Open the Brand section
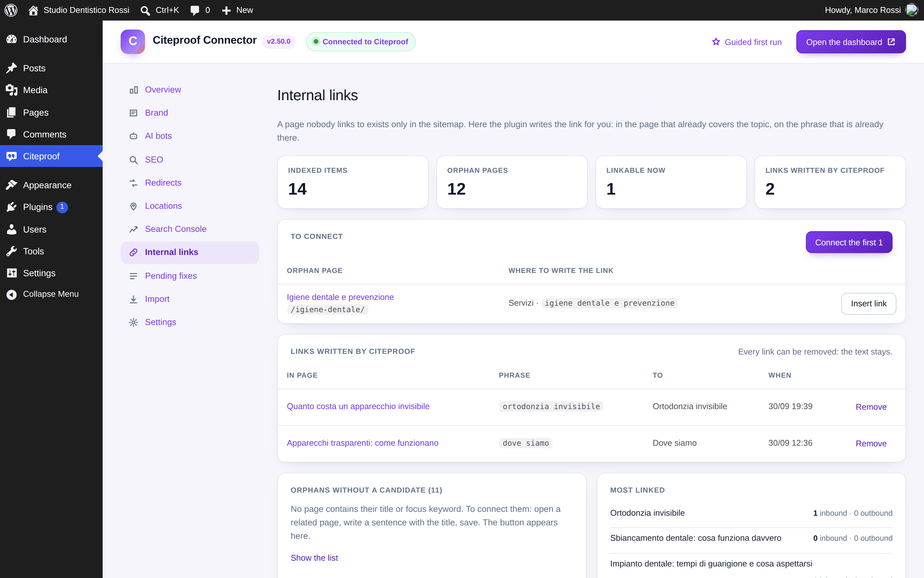Screen dimensions: 924x578 190,113
